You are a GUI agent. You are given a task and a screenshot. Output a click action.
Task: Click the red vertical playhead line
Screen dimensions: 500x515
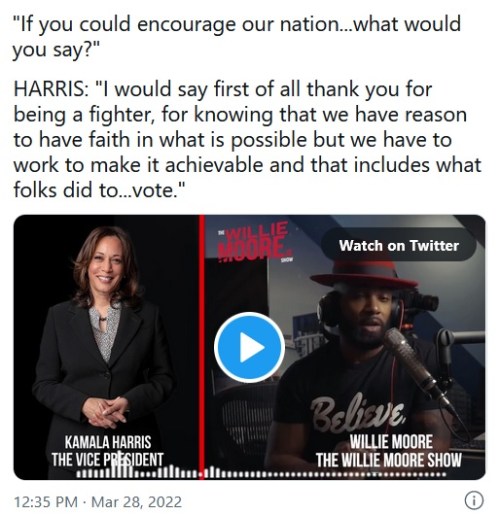click(201, 347)
